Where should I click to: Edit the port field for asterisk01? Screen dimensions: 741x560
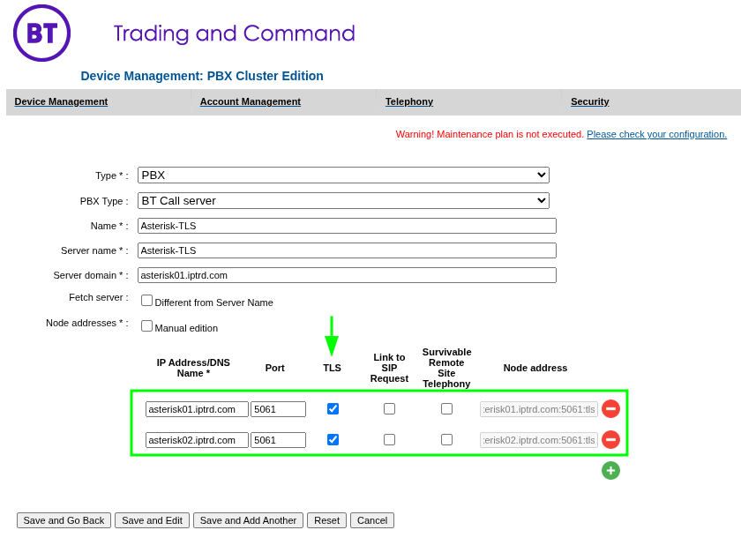click(x=279, y=409)
